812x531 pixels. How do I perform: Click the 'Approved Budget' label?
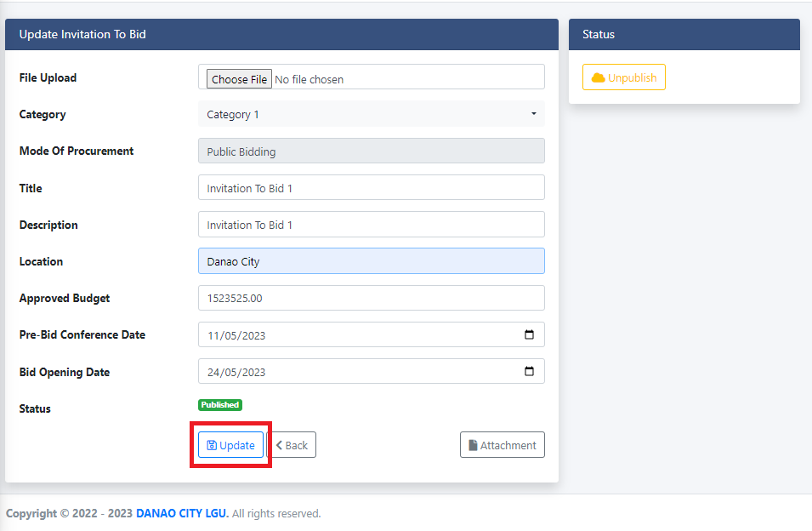[x=65, y=299]
